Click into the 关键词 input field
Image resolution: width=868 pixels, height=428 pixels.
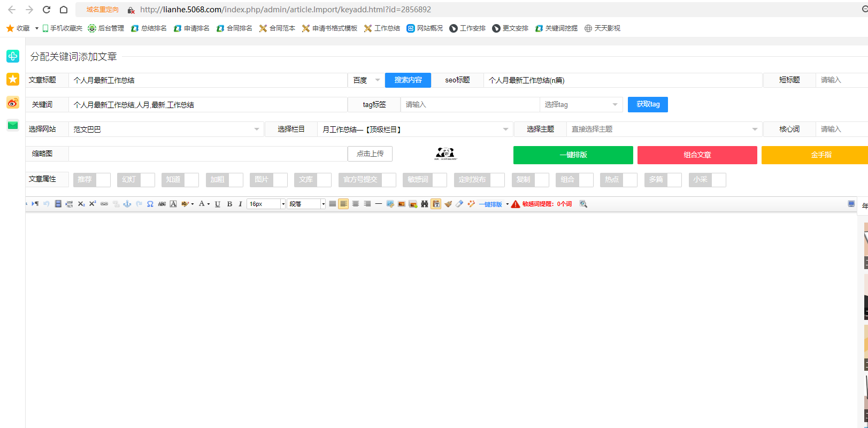208,105
